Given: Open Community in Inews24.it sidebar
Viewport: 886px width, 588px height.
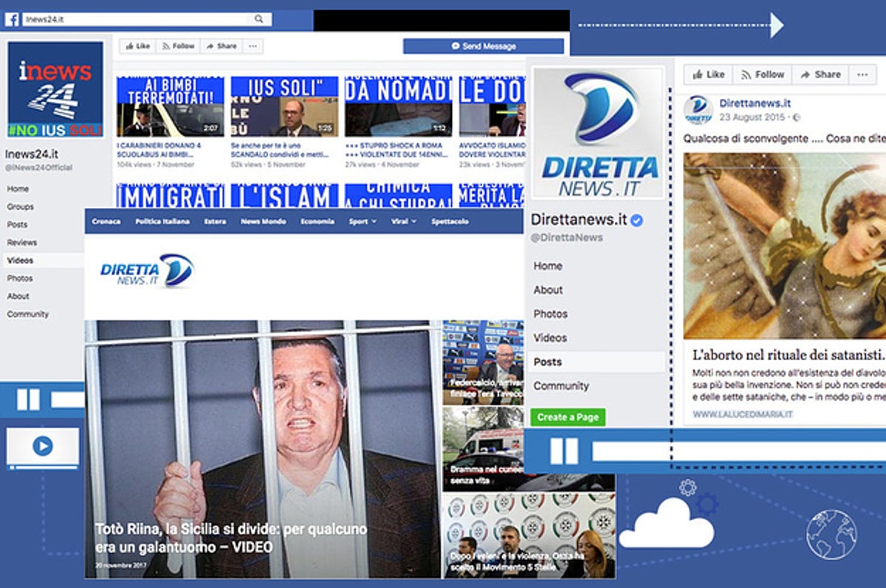Looking at the screenshot, I should (28, 314).
